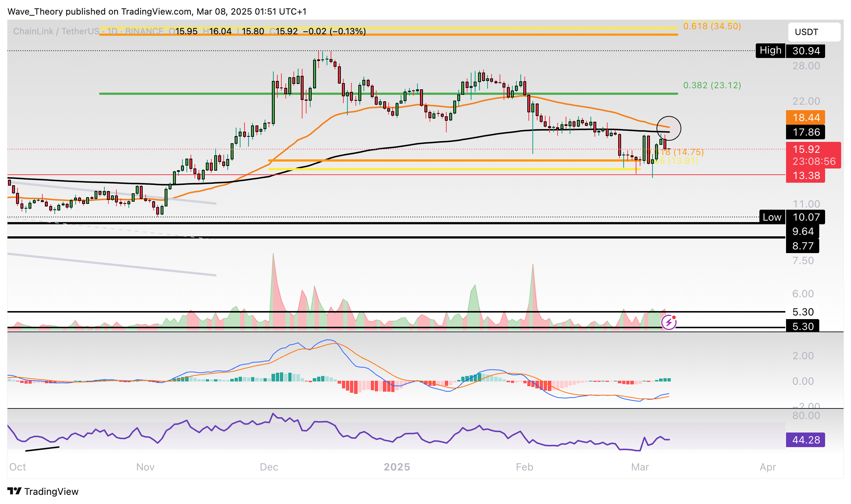Open the USDT currency selector

[814, 32]
